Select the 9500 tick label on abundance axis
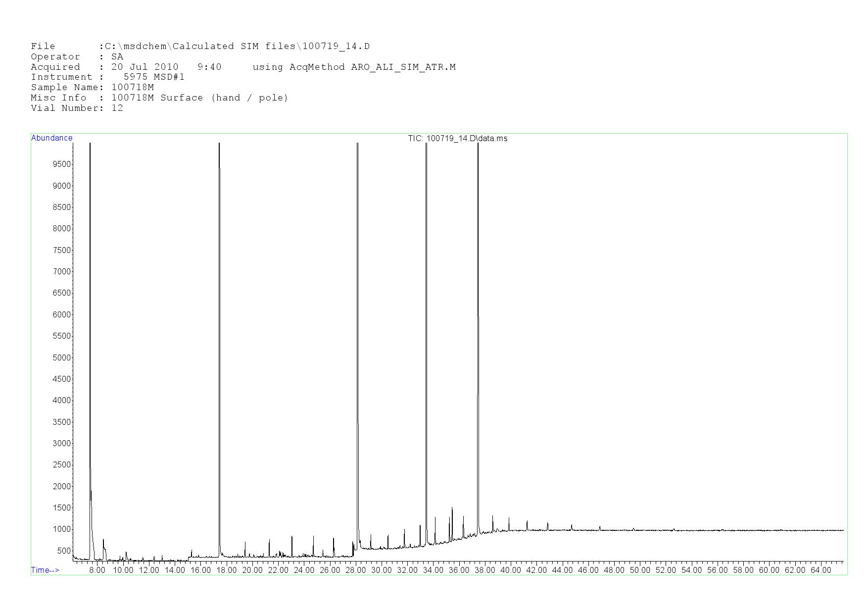This screenshot has width=868, height=614. (x=62, y=164)
